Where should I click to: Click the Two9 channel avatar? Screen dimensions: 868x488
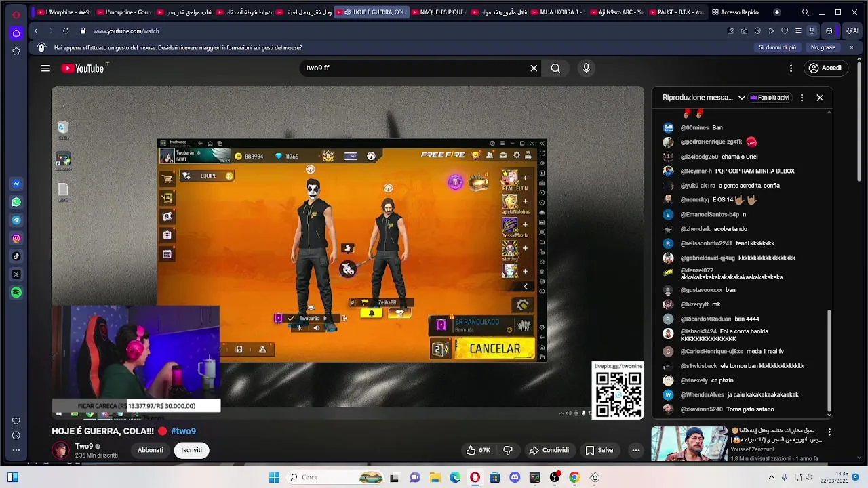pyautogui.click(x=60, y=450)
